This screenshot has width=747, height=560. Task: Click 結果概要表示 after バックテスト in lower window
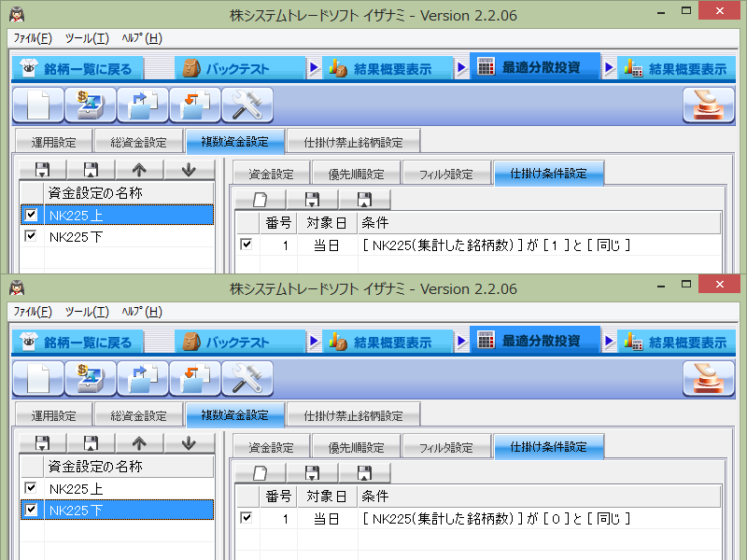tap(387, 343)
